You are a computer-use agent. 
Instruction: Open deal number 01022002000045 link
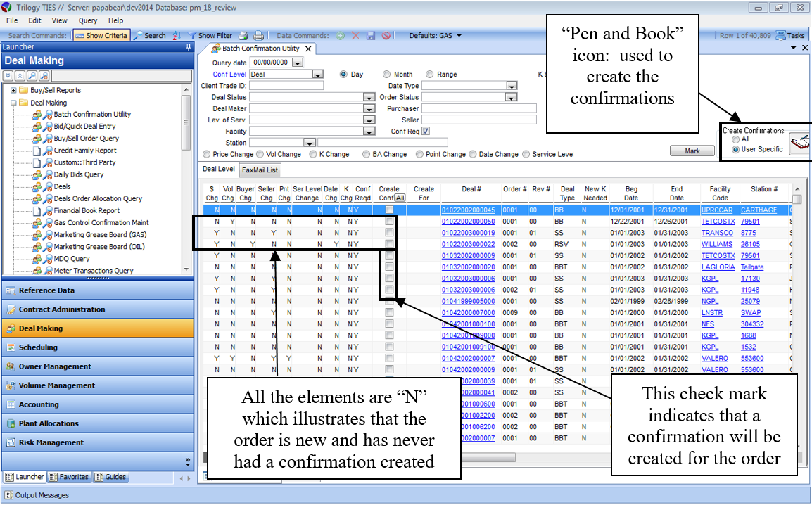click(x=468, y=210)
